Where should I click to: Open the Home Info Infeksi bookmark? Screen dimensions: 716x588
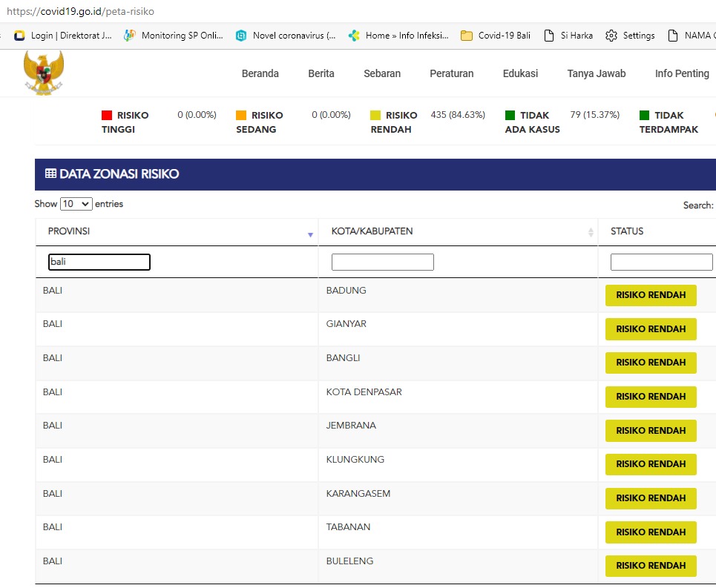[398, 36]
